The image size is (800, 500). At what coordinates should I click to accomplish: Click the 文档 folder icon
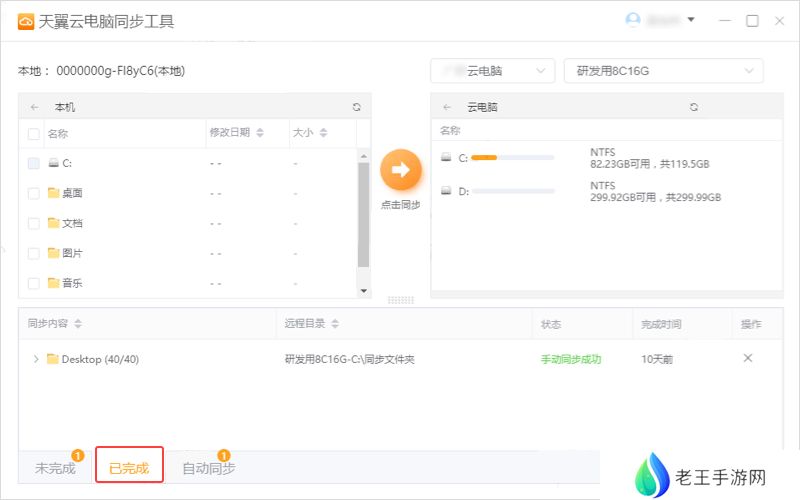click(x=54, y=223)
